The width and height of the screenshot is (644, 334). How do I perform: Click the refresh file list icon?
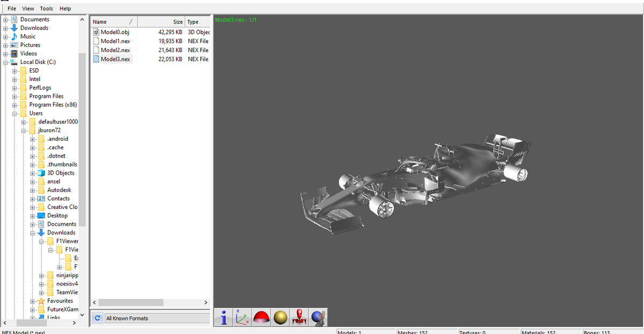click(97, 318)
